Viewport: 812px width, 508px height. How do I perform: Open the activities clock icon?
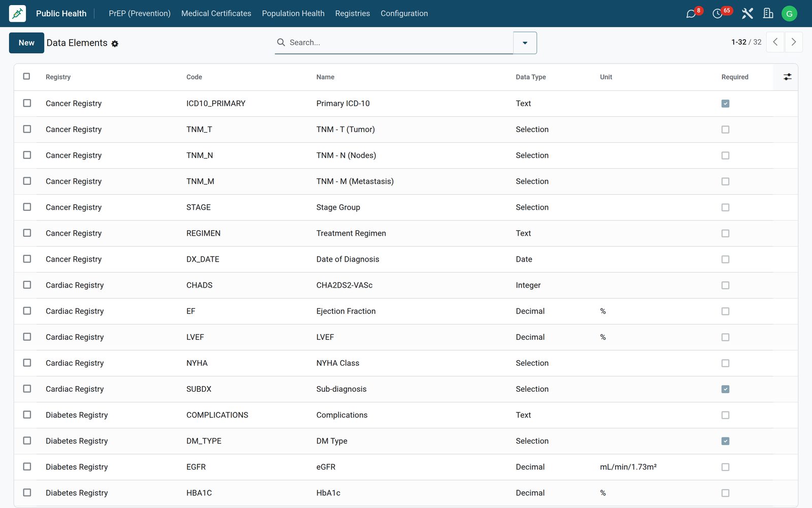pyautogui.click(x=717, y=14)
